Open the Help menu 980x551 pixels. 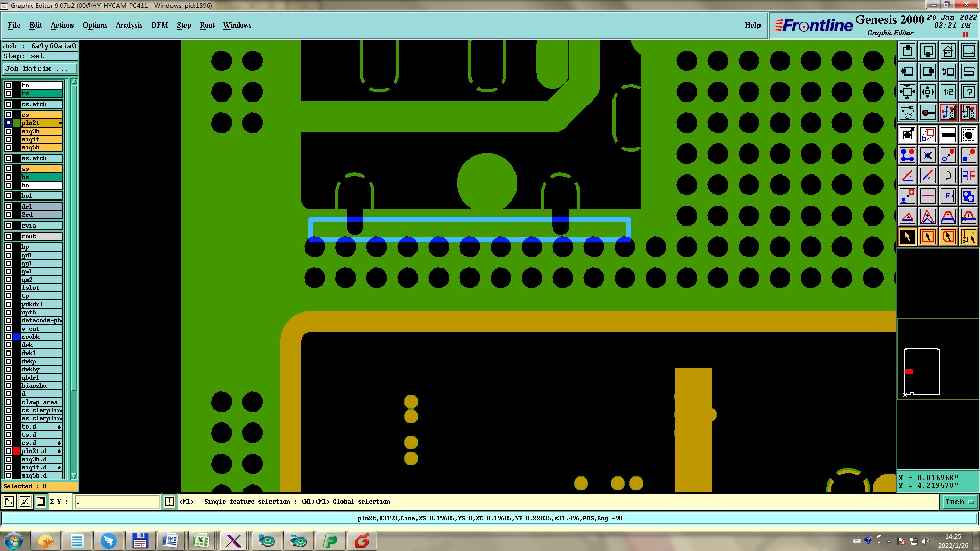pyautogui.click(x=752, y=25)
